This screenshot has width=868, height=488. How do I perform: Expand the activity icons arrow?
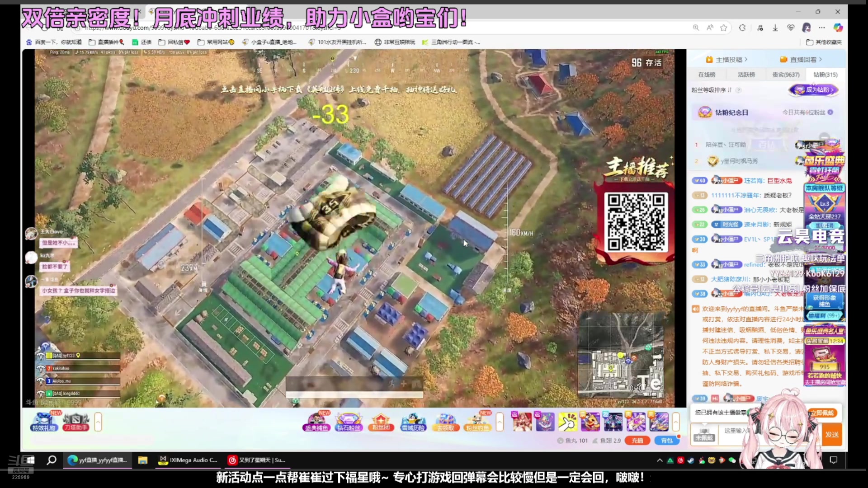(500, 422)
